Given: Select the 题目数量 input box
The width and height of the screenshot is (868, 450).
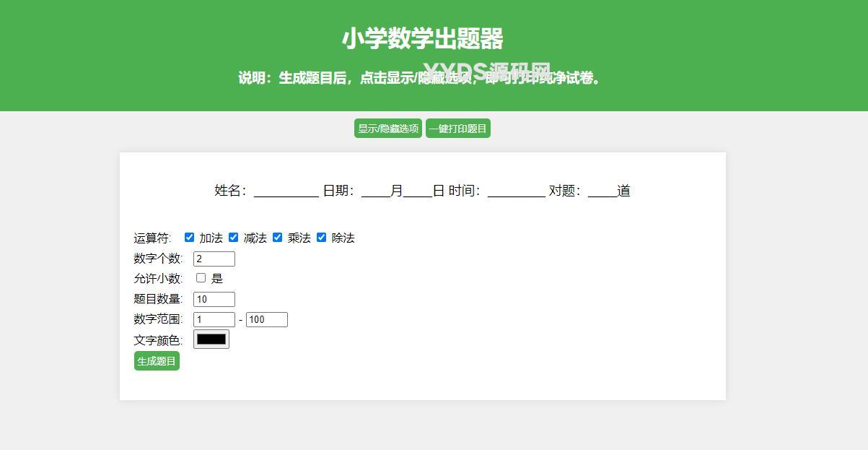Looking at the screenshot, I should pos(214,299).
